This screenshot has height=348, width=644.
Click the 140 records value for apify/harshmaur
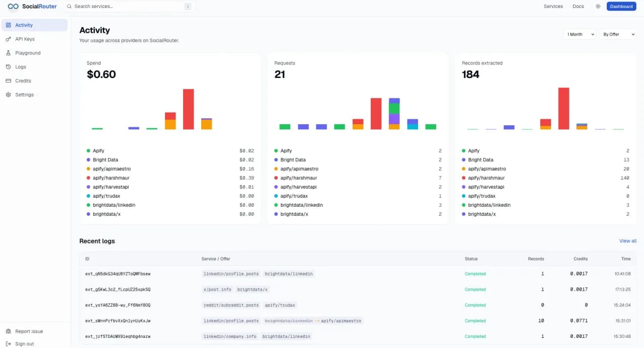click(x=625, y=178)
